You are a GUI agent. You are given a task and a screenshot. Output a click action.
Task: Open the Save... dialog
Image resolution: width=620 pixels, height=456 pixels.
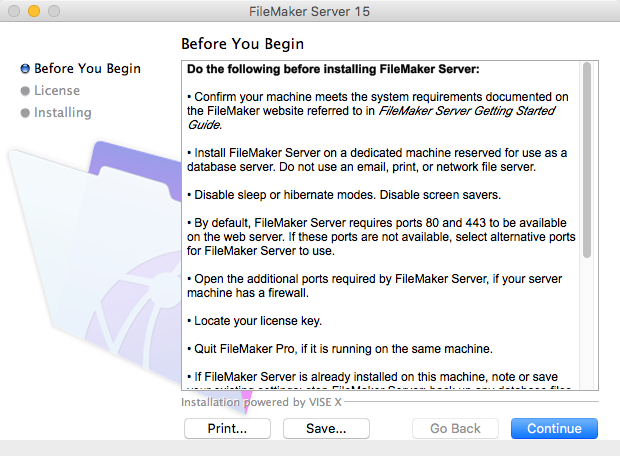[x=326, y=429]
